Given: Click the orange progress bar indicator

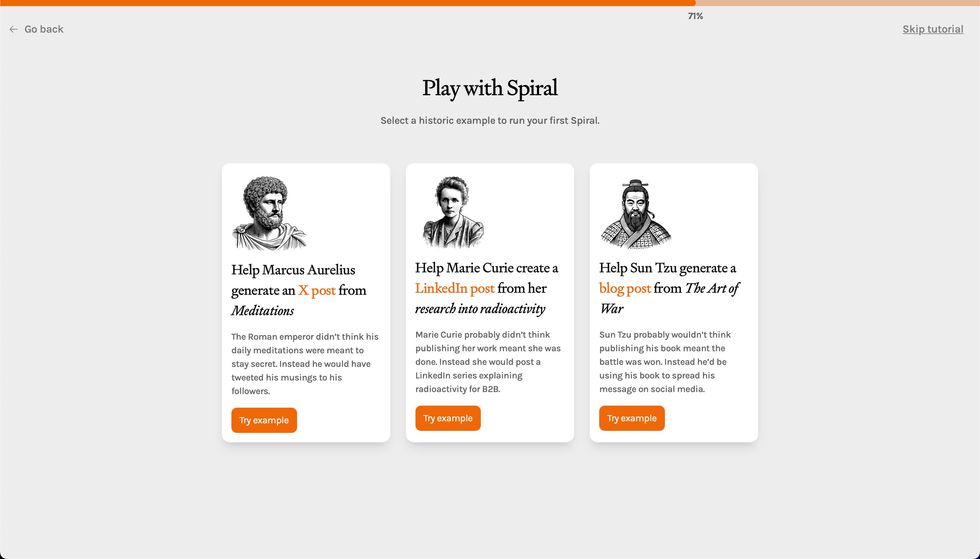Looking at the screenshot, I should [x=348, y=3].
